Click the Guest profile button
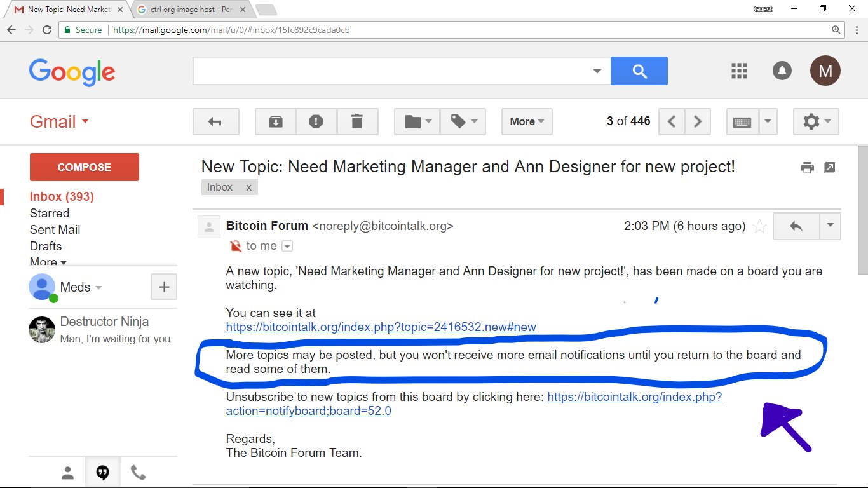This screenshot has height=488, width=868. 763,9
